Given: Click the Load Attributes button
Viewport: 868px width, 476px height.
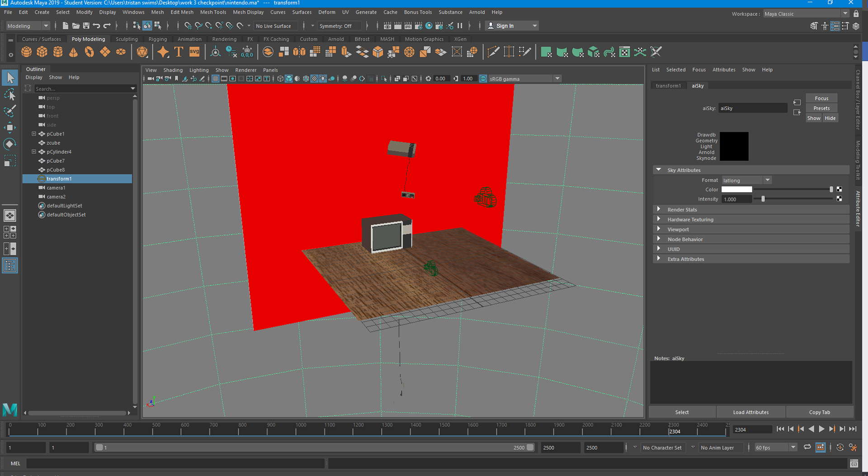Looking at the screenshot, I should click(x=750, y=412).
